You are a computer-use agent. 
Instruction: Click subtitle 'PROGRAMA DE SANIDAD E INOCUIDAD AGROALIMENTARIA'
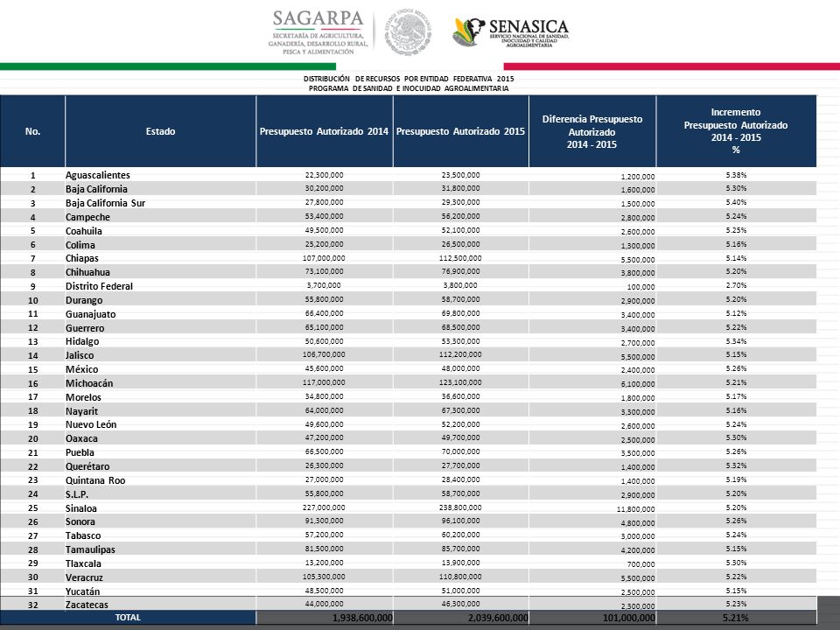coord(409,88)
